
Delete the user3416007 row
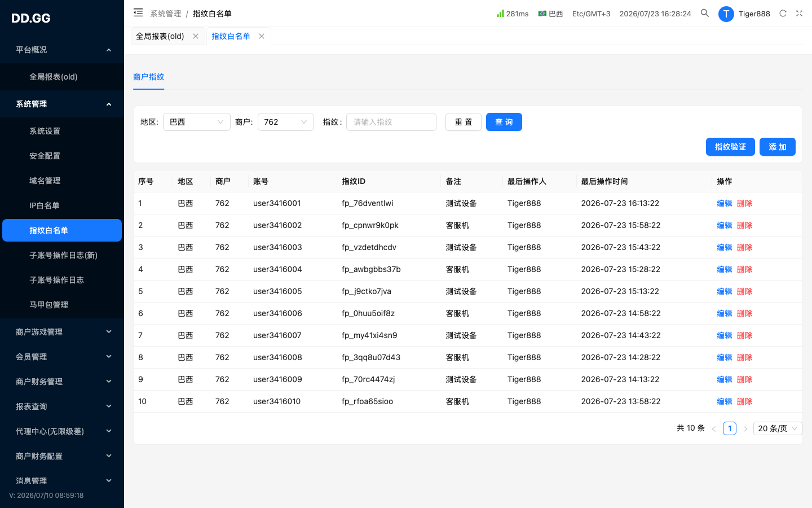pyautogui.click(x=745, y=335)
